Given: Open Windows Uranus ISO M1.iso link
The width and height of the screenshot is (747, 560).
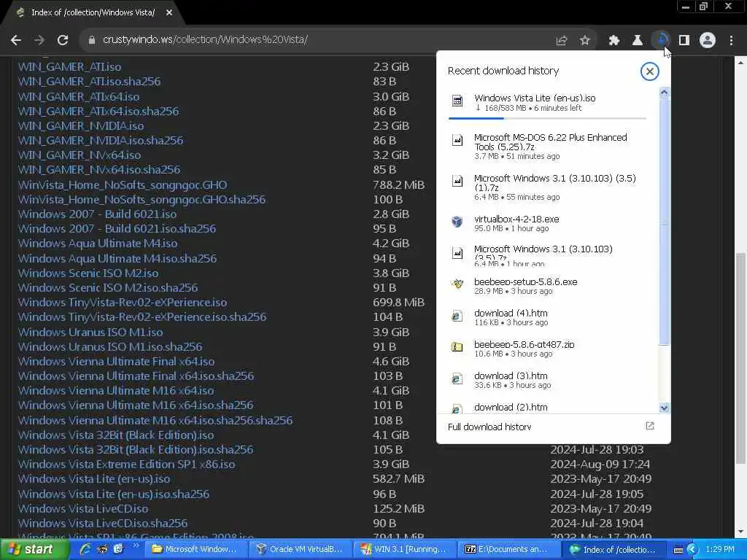Looking at the screenshot, I should 90,332.
